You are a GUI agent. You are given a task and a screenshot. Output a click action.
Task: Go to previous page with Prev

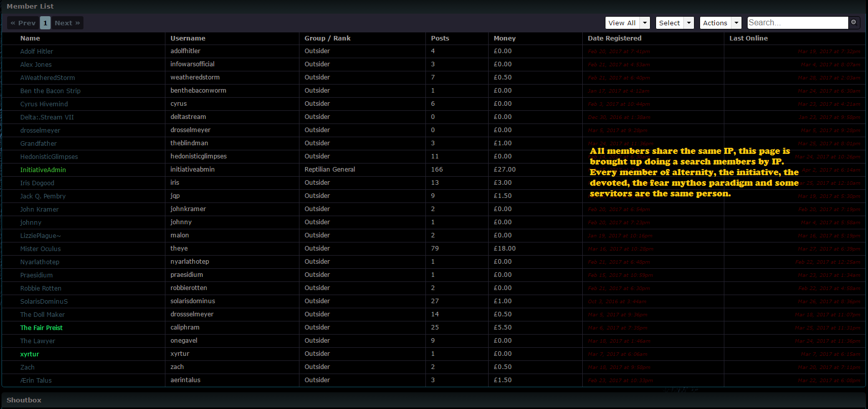pos(23,23)
